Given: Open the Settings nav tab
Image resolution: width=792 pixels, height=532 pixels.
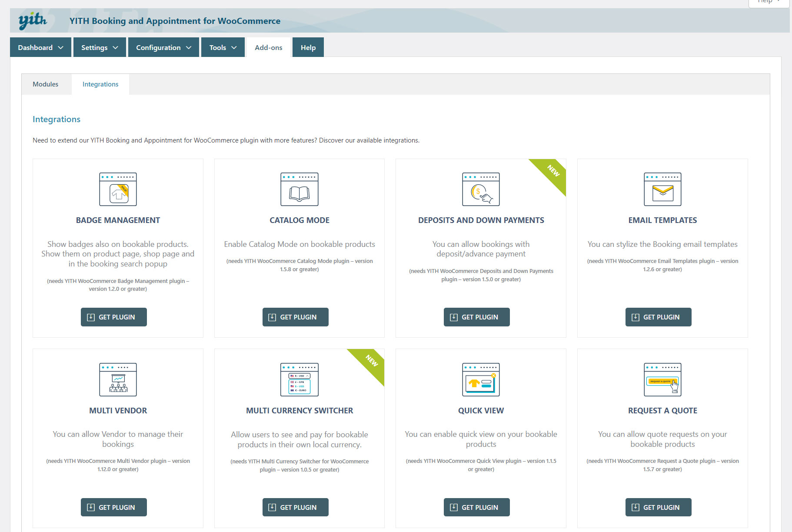Looking at the screenshot, I should click(x=100, y=47).
